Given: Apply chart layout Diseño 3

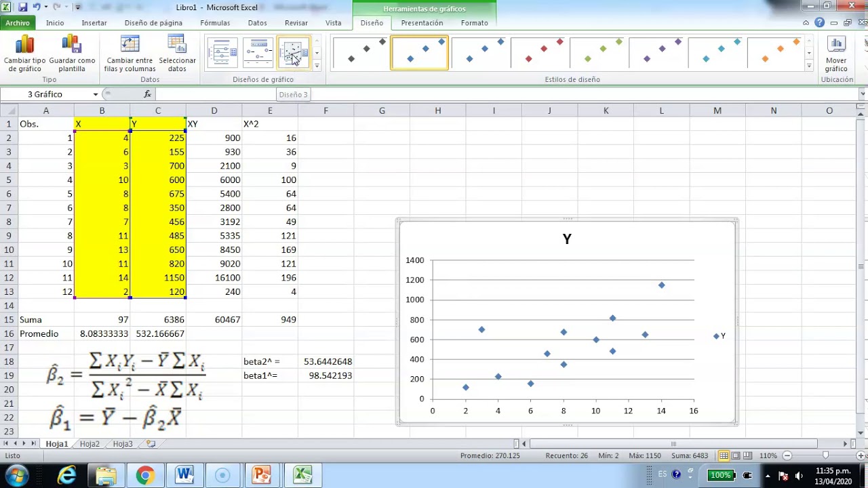Looking at the screenshot, I should 293,53.
